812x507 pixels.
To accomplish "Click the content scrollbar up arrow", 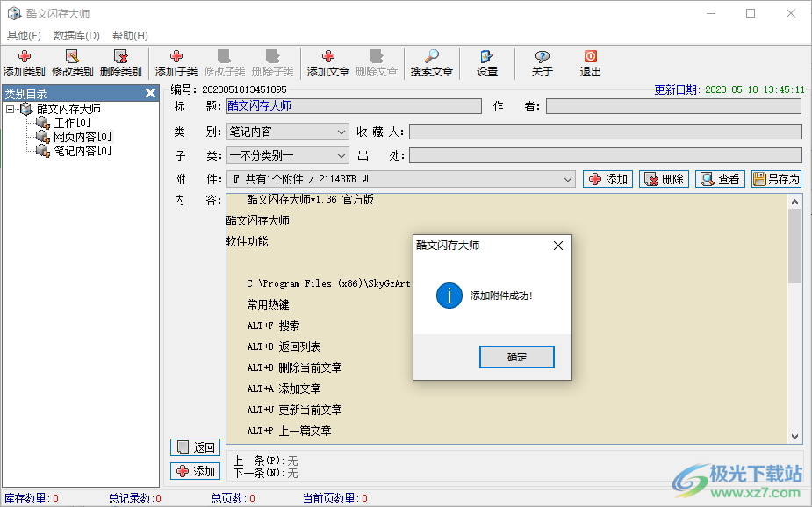I will coord(795,202).
